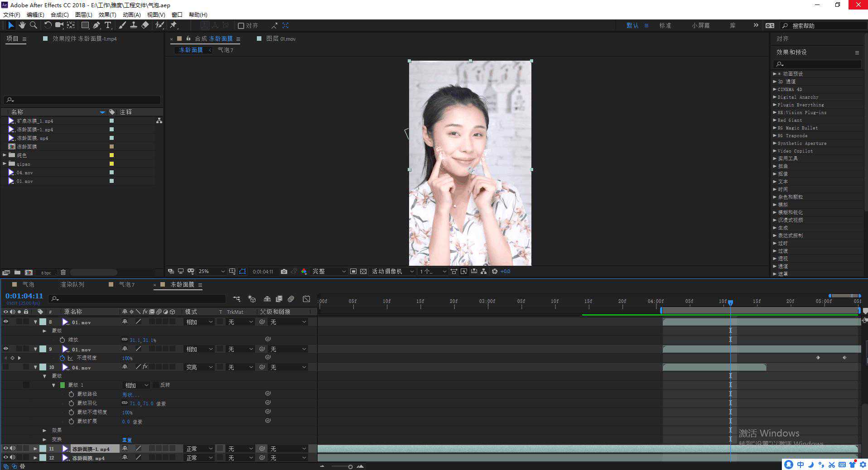Viewport: 868px width, 470px height.
Task: Click the 标准 workspace button
Action: coord(665,25)
